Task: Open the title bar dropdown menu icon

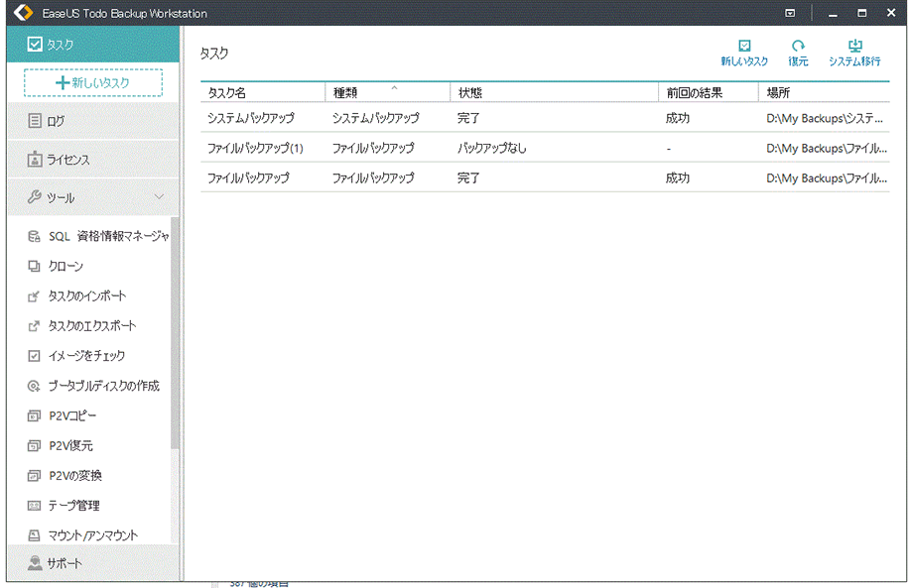Action: (790, 13)
